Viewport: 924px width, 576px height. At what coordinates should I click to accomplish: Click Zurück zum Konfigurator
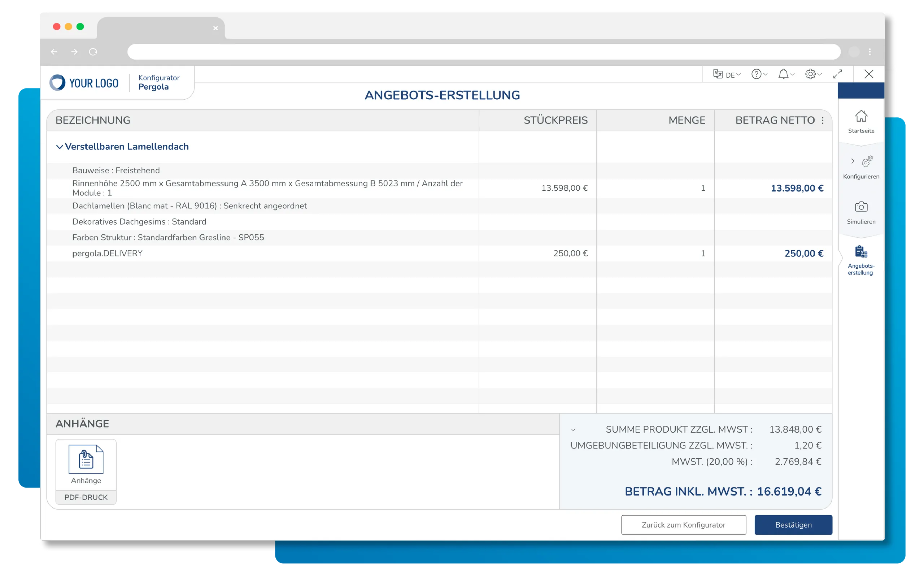(683, 525)
